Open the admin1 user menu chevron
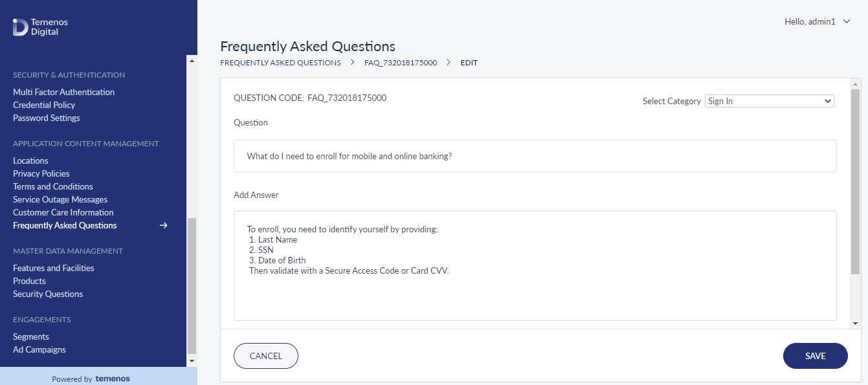868x385 pixels. click(847, 21)
